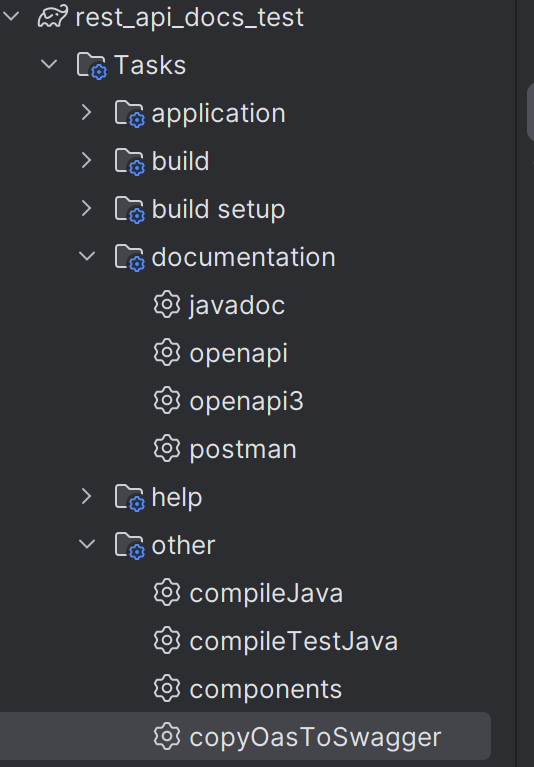
Task: Click the Gradle elephant icon beside rest_api_docs_test
Action: [x=53, y=16]
